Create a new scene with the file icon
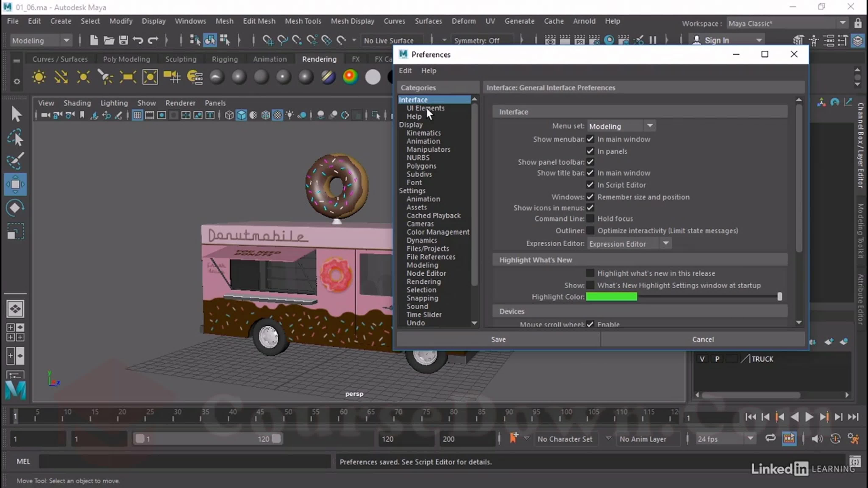Image resolution: width=868 pixels, height=488 pixels. [x=94, y=40]
